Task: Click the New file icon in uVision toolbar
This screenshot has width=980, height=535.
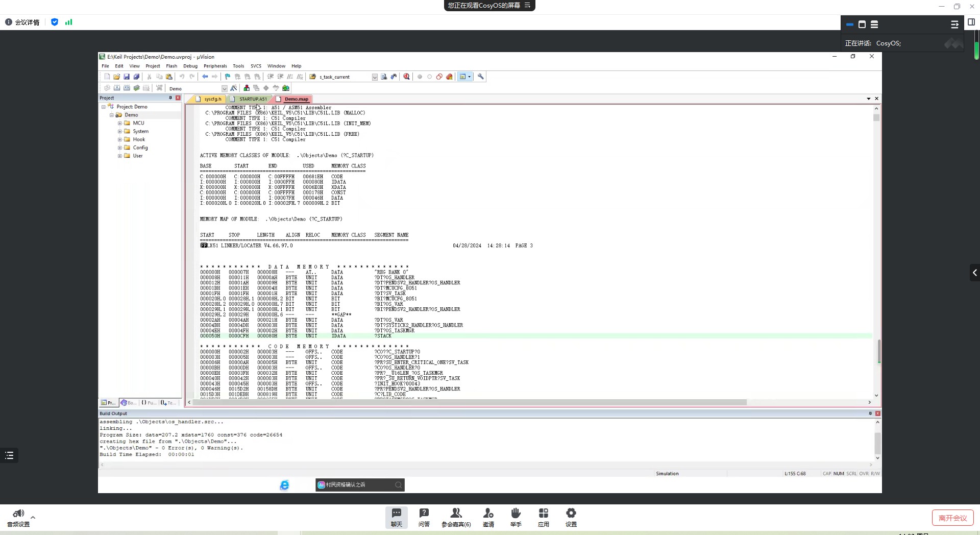Action: (107, 77)
